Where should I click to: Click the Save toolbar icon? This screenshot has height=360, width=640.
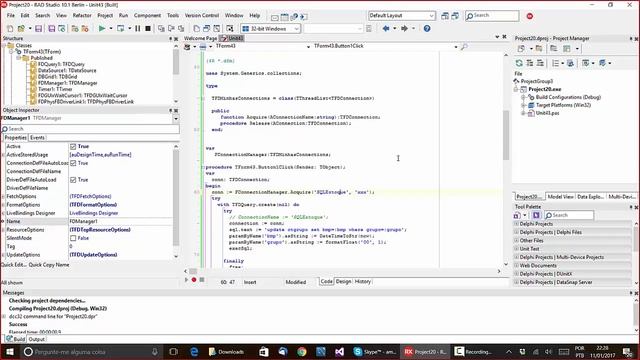click(38, 29)
